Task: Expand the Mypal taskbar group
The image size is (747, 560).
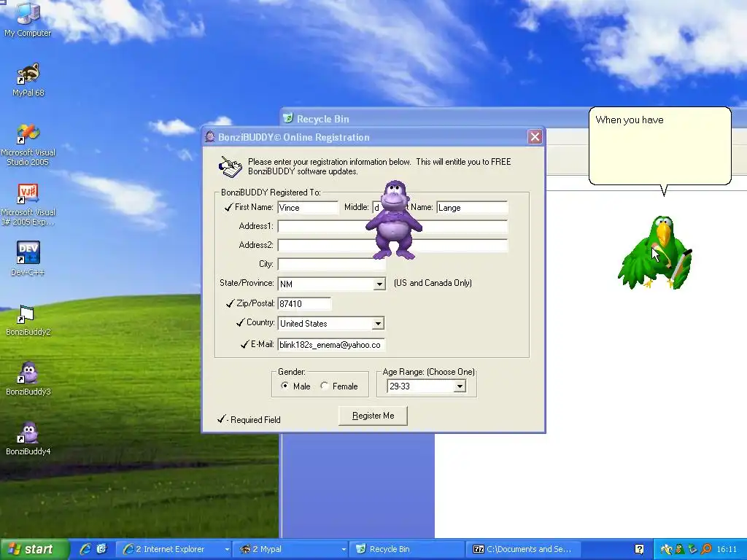Action: 344,549
